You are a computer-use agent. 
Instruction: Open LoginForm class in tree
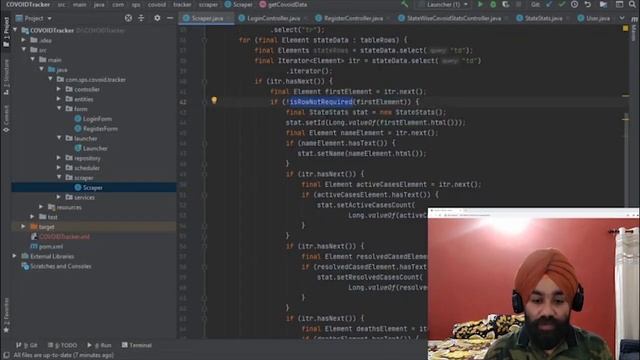click(x=93, y=119)
